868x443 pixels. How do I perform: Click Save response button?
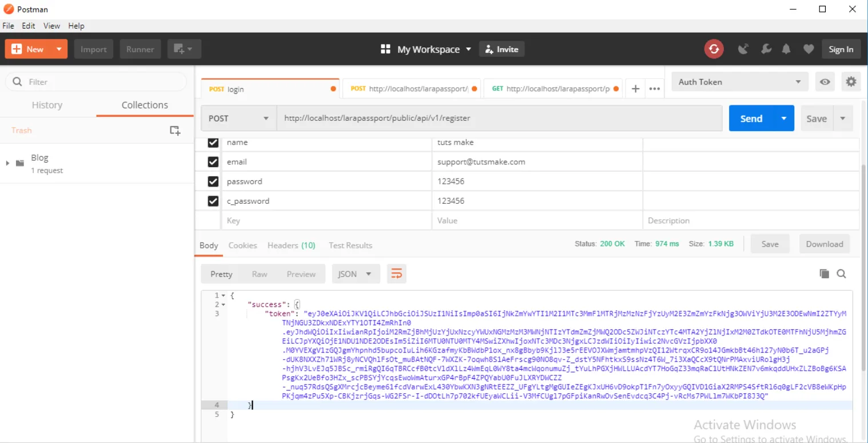(x=770, y=244)
